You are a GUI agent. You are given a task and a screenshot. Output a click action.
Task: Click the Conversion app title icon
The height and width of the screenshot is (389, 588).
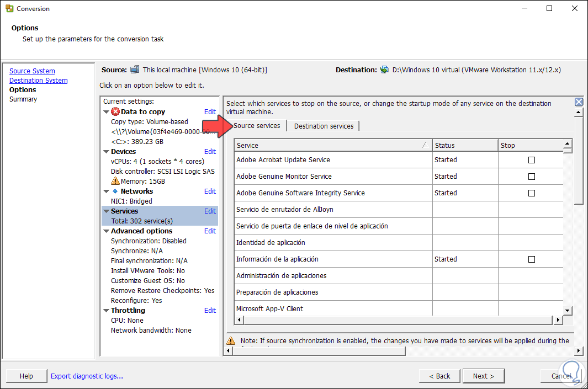[9, 9]
